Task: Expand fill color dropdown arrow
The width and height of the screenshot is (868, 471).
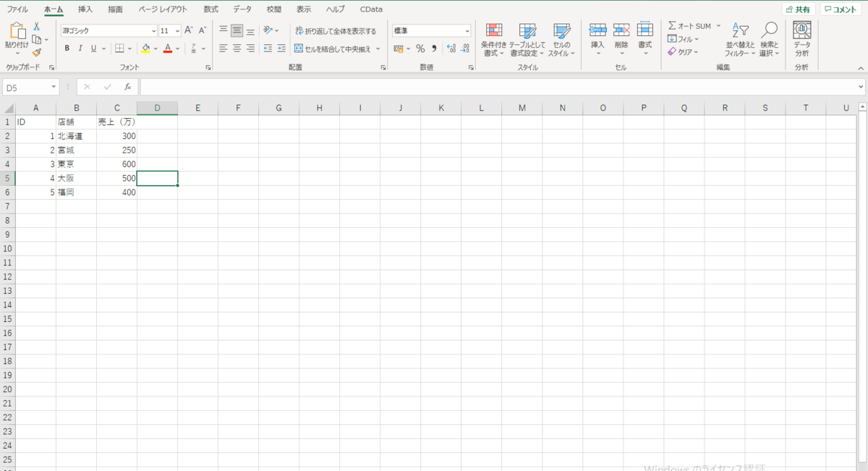Action: click(156, 48)
